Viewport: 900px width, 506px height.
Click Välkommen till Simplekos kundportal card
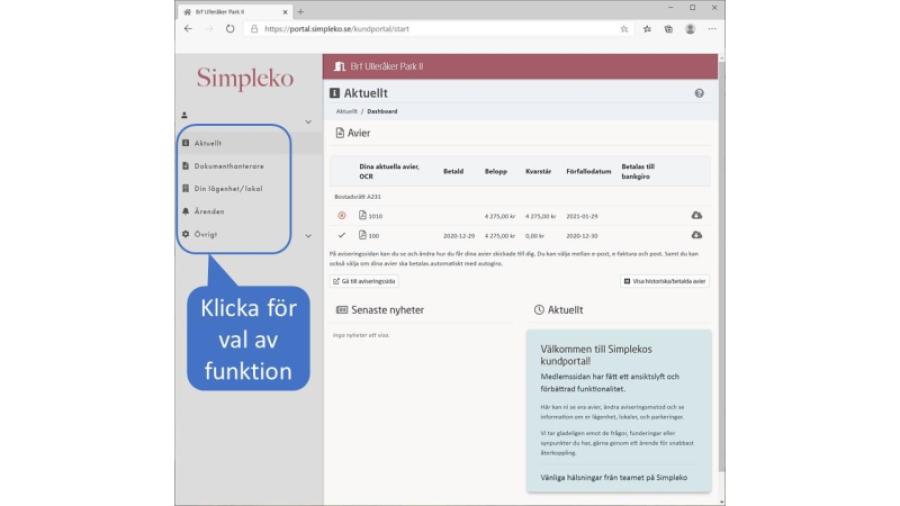click(x=619, y=411)
